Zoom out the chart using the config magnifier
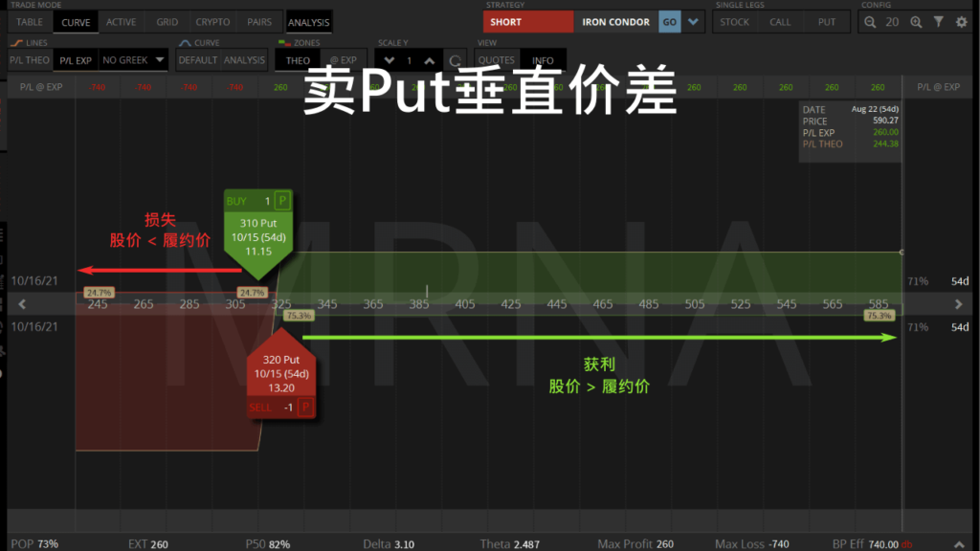Image resolution: width=980 pixels, height=551 pixels. tap(869, 23)
